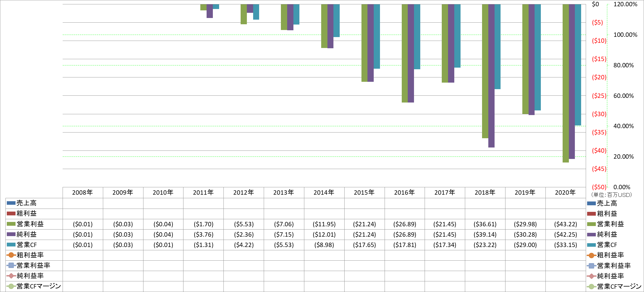Click the (単位:百万USD) unit label

pyautogui.click(x=611, y=195)
